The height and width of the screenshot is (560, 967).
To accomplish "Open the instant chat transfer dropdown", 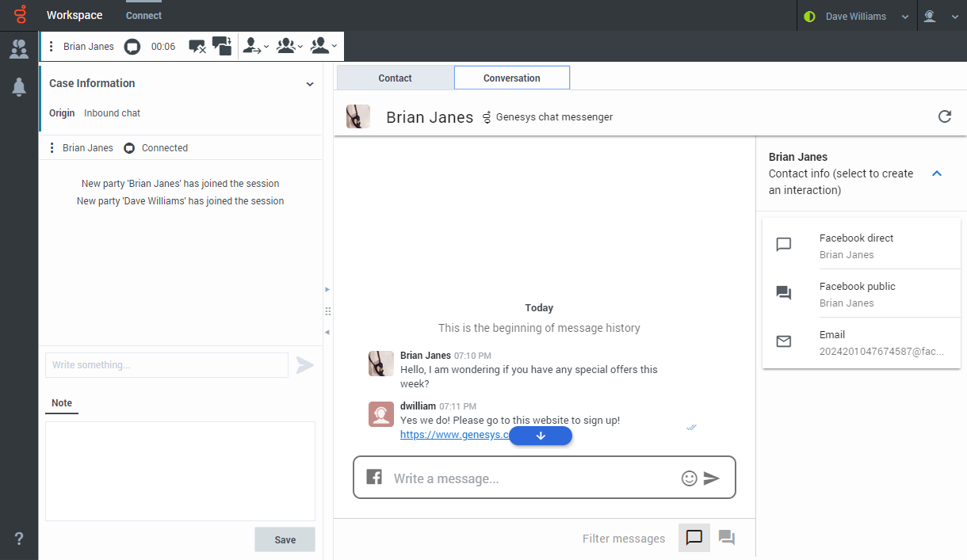I will [256, 47].
